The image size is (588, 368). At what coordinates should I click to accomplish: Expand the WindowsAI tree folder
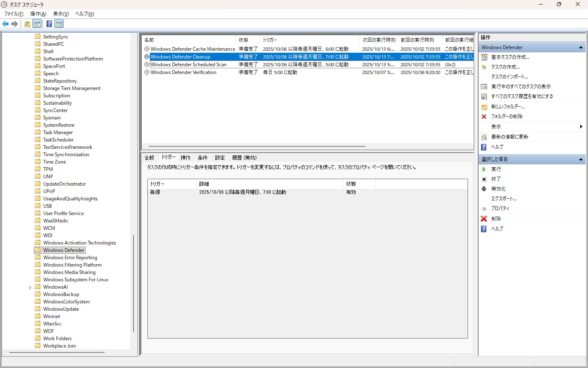30,287
